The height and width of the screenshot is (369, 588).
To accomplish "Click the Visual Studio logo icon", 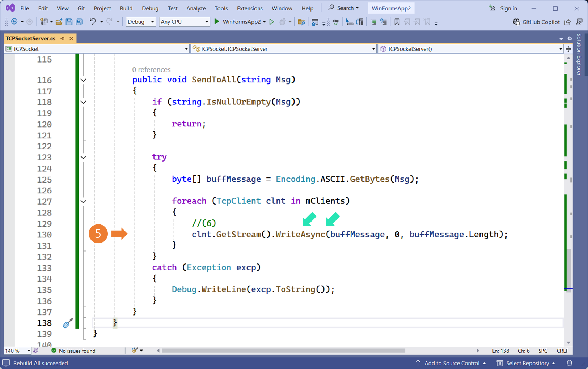I will point(10,8).
